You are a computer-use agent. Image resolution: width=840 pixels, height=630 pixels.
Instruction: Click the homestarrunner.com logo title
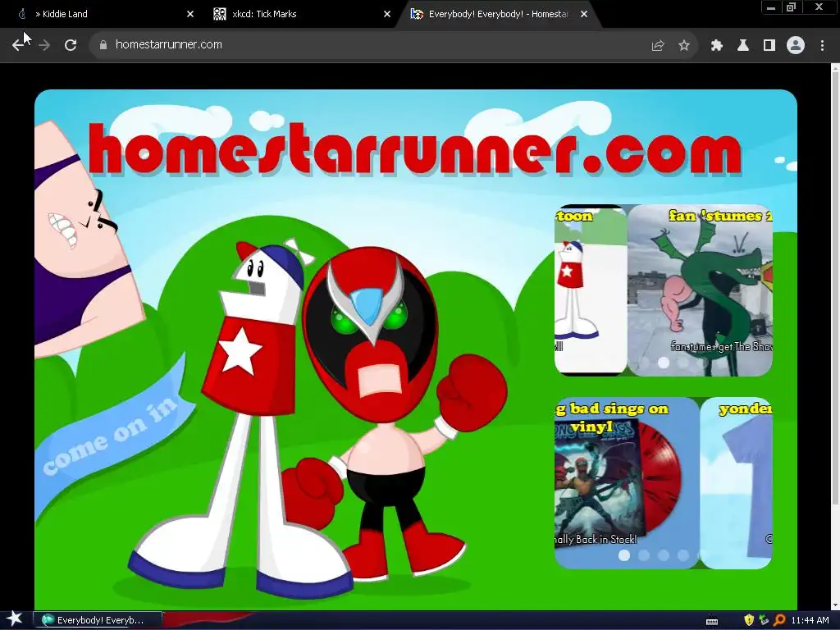pos(415,150)
